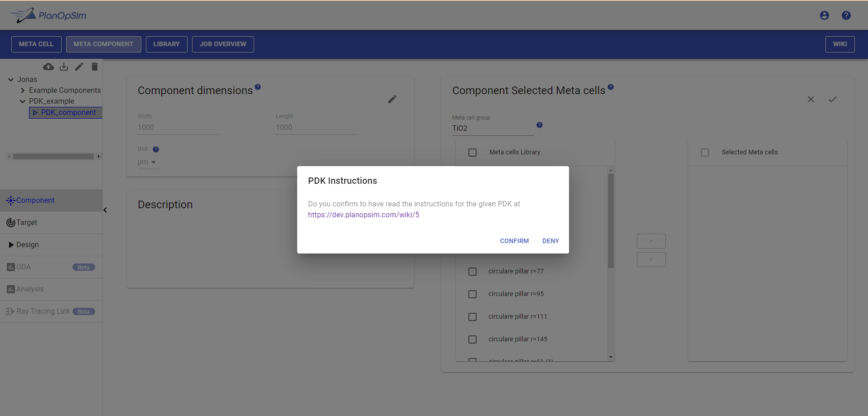Open help via top-right question mark icon

pyautogui.click(x=846, y=15)
